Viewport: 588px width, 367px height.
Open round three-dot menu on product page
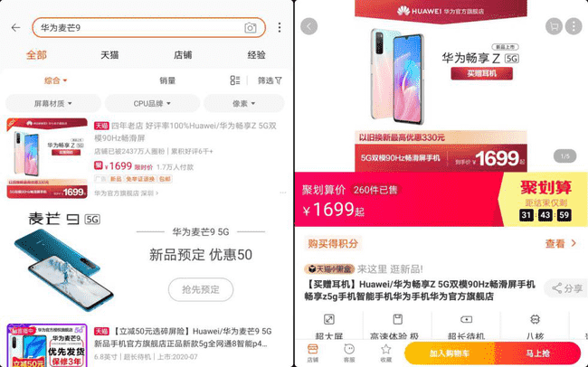coord(574,26)
